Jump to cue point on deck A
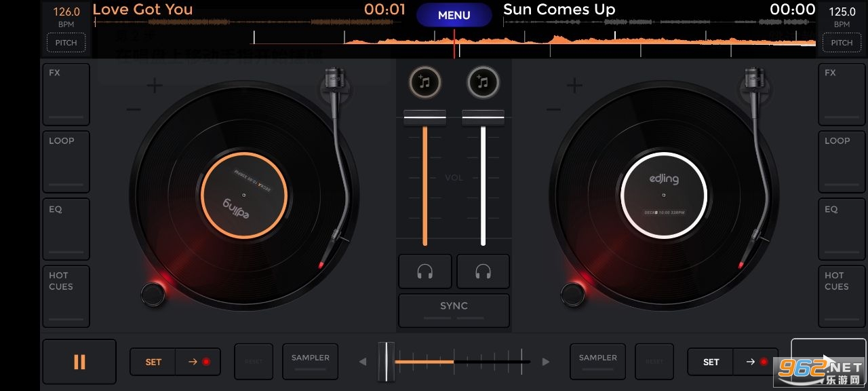Viewport: 868px width, 391px height. click(199, 362)
